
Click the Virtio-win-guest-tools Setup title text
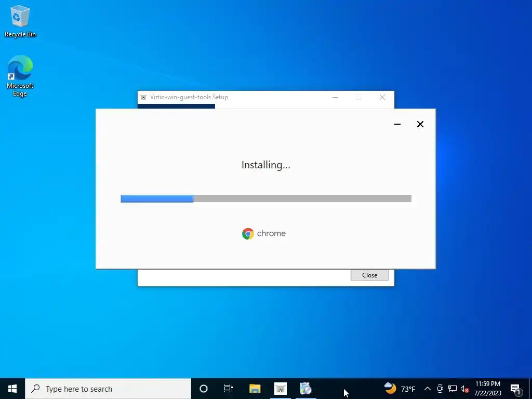tap(189, 97)
